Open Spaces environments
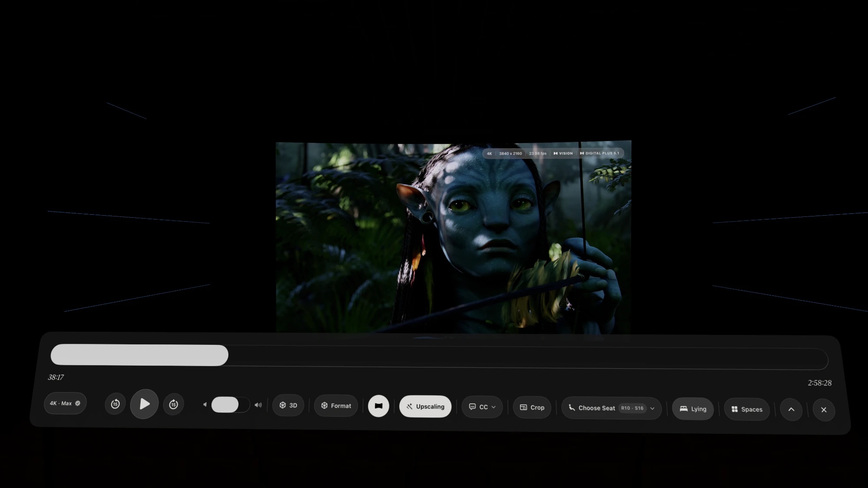This screenshot has width=868, height=488. (x=747, y=409)
